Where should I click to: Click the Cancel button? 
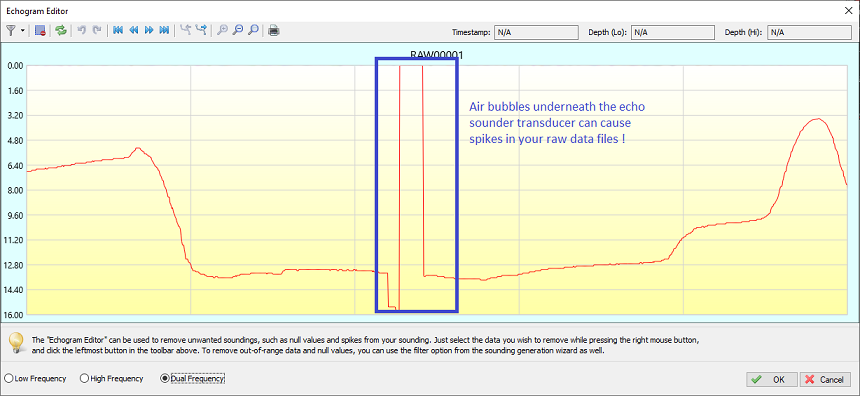(x=825, y=380)
